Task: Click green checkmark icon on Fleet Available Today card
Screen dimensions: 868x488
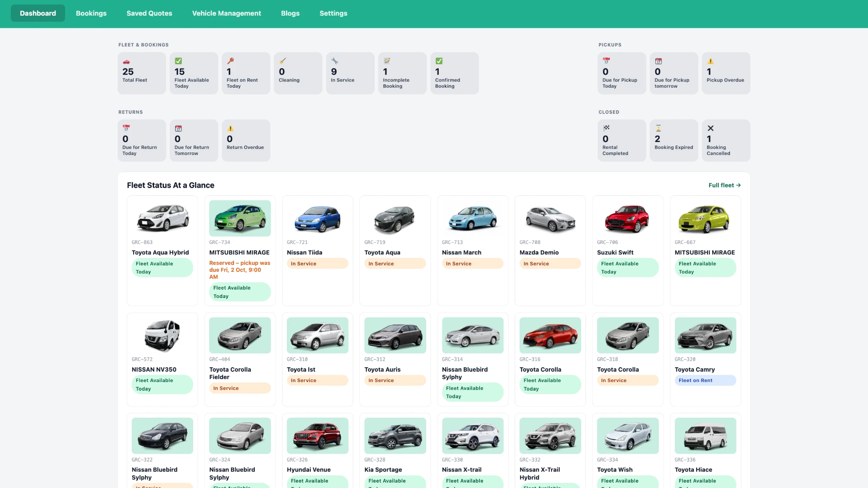Action: [178, 61]
